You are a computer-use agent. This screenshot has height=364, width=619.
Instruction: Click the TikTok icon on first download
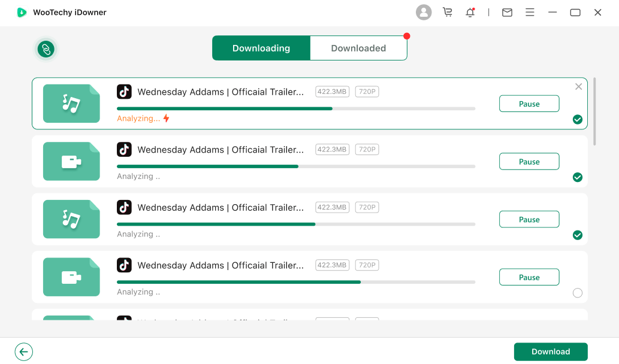tap(124, 92)
